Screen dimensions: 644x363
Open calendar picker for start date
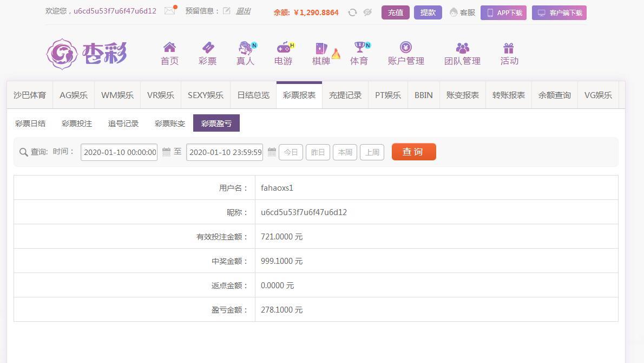point(166,152)
